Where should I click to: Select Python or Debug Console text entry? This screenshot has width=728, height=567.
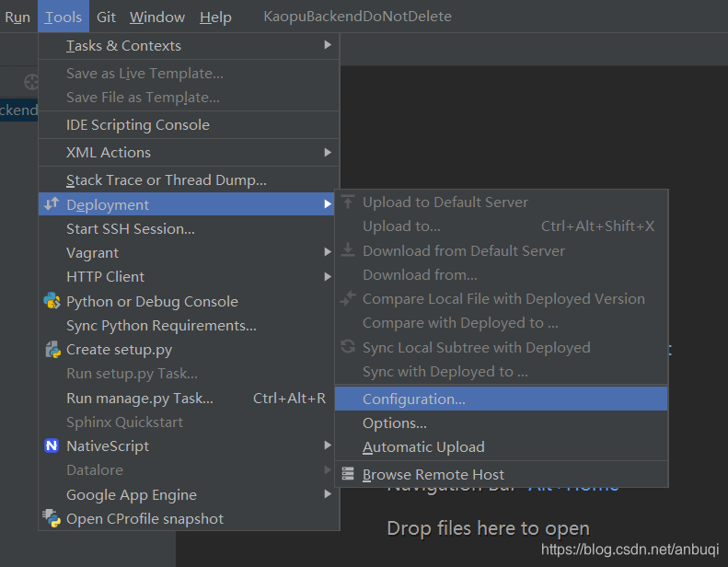[152, 302]
